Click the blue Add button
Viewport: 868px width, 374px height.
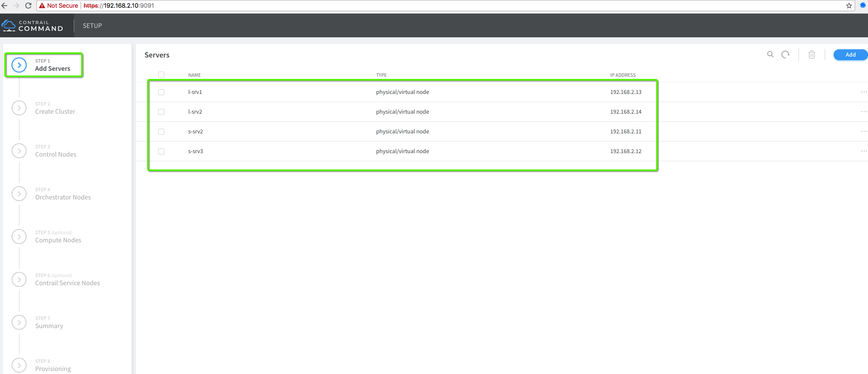[x=850, y=54]
